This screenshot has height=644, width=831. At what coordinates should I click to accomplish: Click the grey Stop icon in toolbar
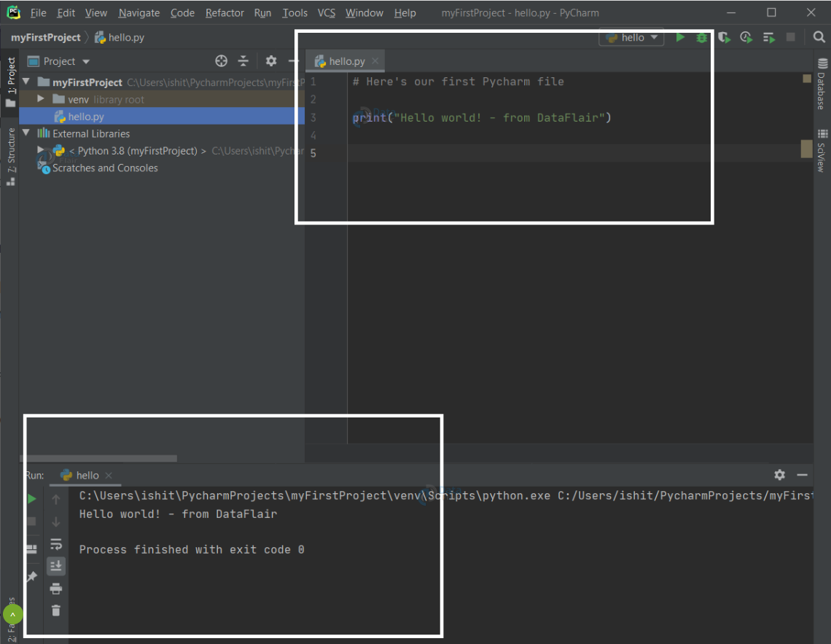point(790,37)
